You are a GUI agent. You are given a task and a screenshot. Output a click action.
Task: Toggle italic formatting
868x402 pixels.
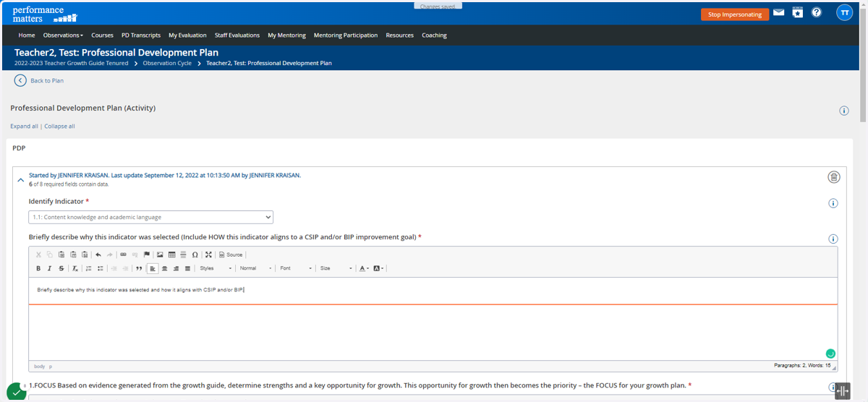(49, 268)
